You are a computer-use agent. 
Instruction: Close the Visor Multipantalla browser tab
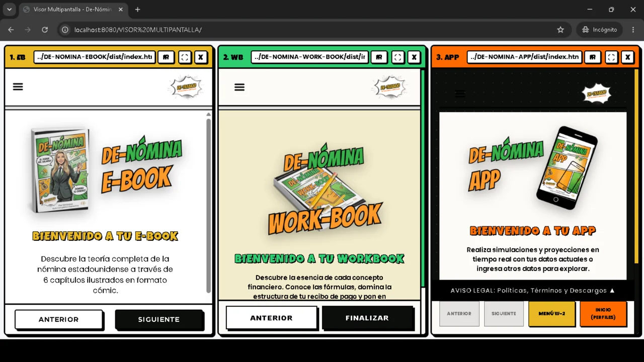coord(121,10)
